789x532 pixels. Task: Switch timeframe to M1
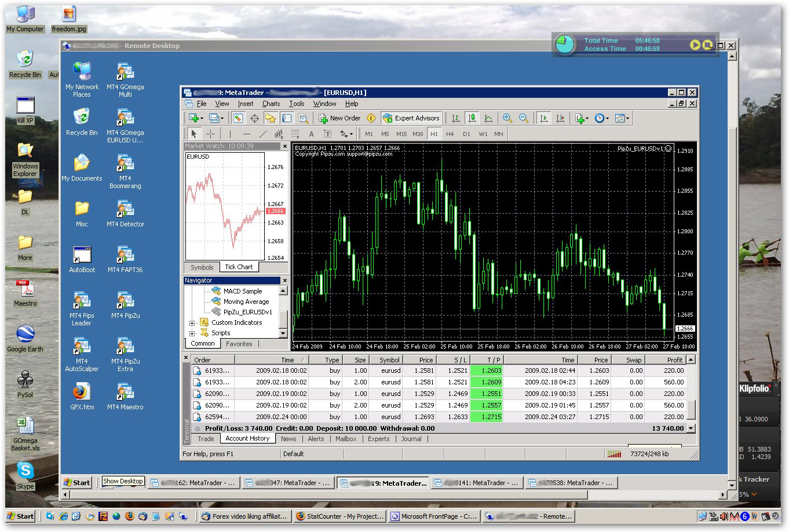(x=369, y=134)
